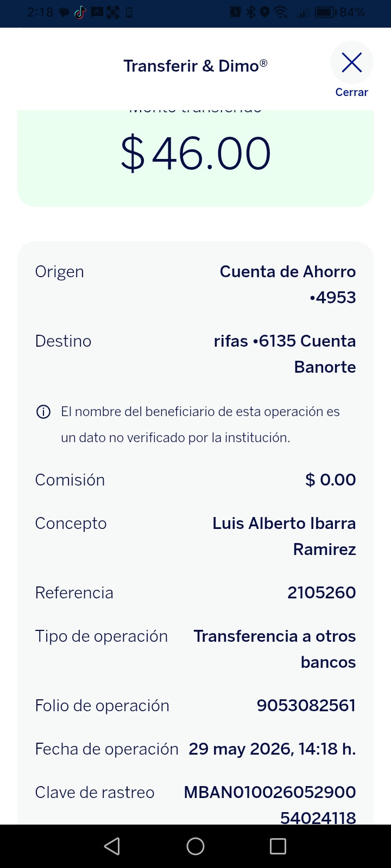Tap the Transferir & Dimo title
Image resolution: width=391 pixels, height=868 pixels.
195,66
